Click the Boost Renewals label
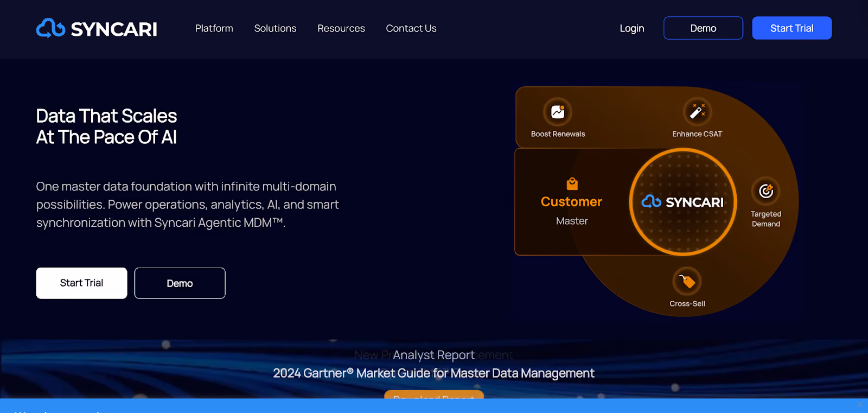This screenshot has width=868, height=413. pos(558,134)
